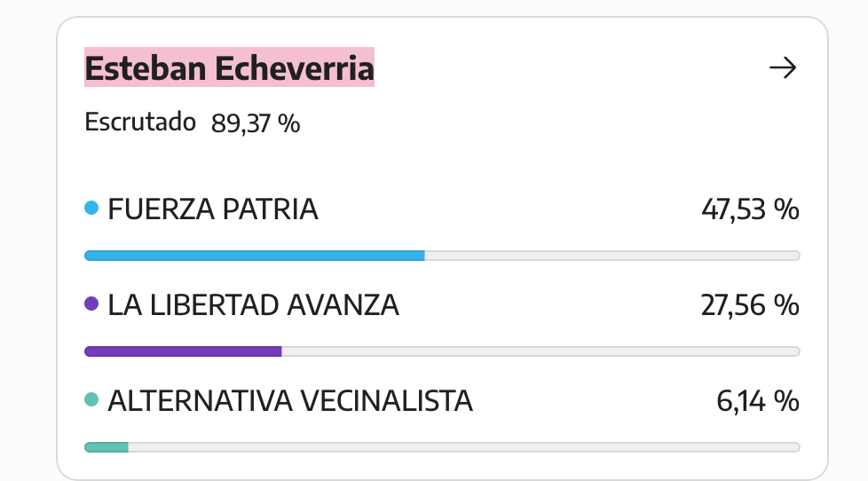This screenshot has height=481, width=868.
Task: Click the Escrutado label
Action: click(140, 122)
